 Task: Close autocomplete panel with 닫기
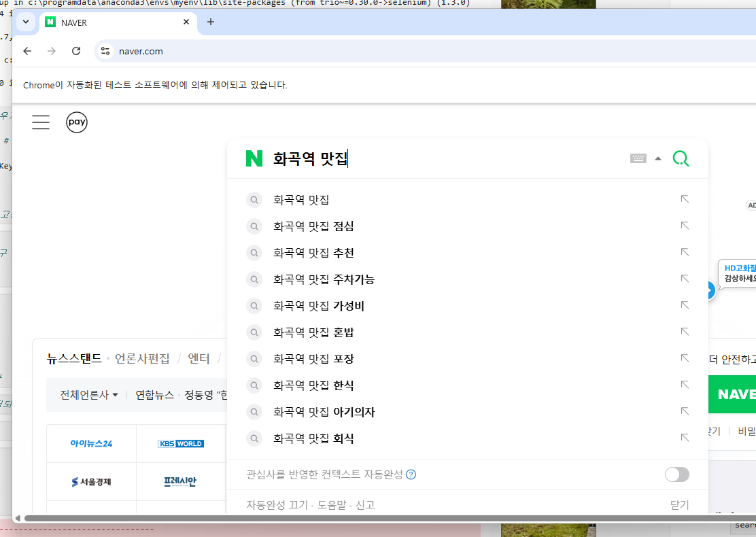679,504
